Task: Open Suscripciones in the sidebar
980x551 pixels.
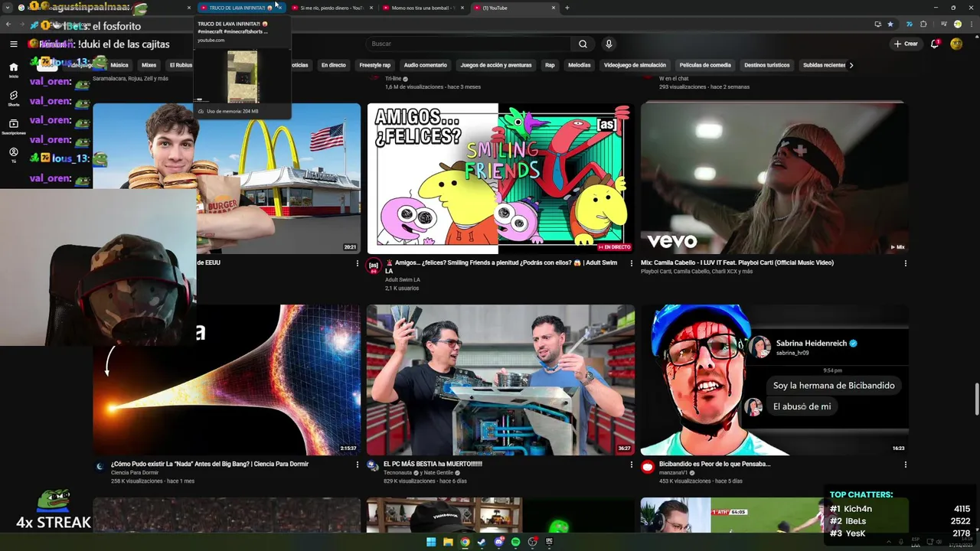Action: click(x=14, y=126)
